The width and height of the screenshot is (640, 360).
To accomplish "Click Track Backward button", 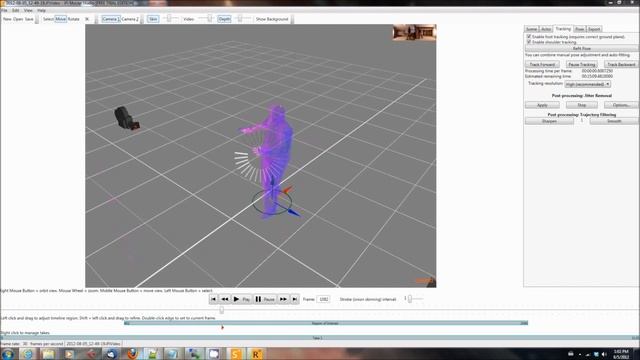I will pyautogui.click(x=621, y=64).
